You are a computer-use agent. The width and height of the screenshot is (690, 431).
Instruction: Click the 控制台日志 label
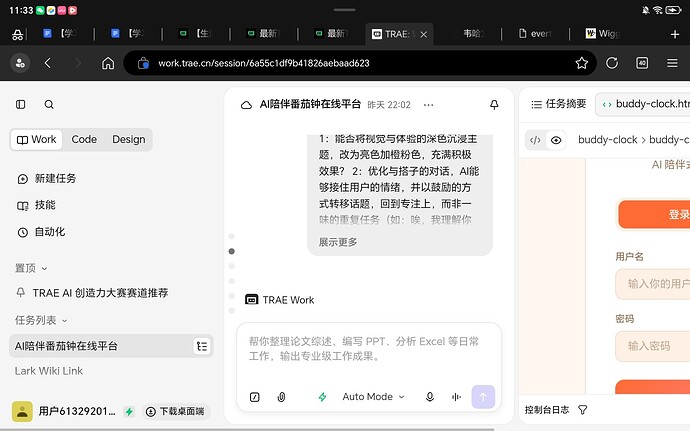pyautogui.click(x=547, y=410)
